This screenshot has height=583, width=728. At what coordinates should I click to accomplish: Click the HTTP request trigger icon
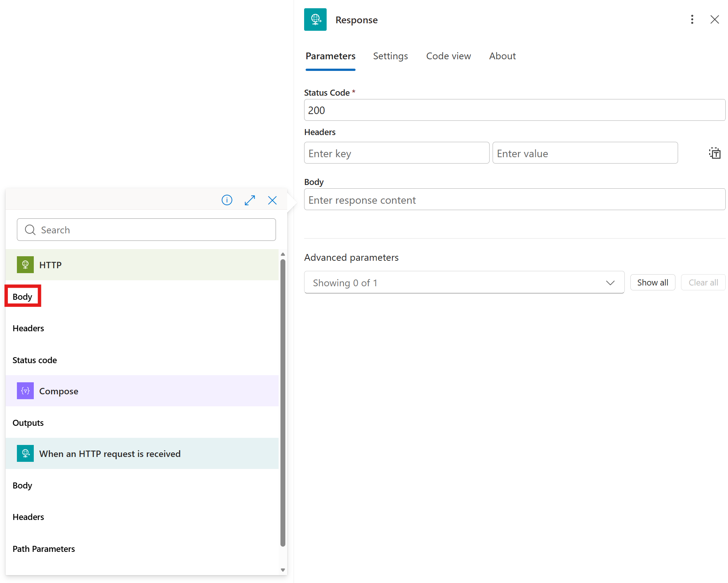25,454
